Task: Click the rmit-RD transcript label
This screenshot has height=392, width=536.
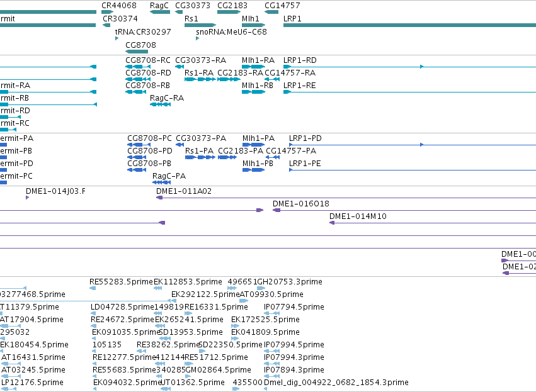Action: coord(15,111)
